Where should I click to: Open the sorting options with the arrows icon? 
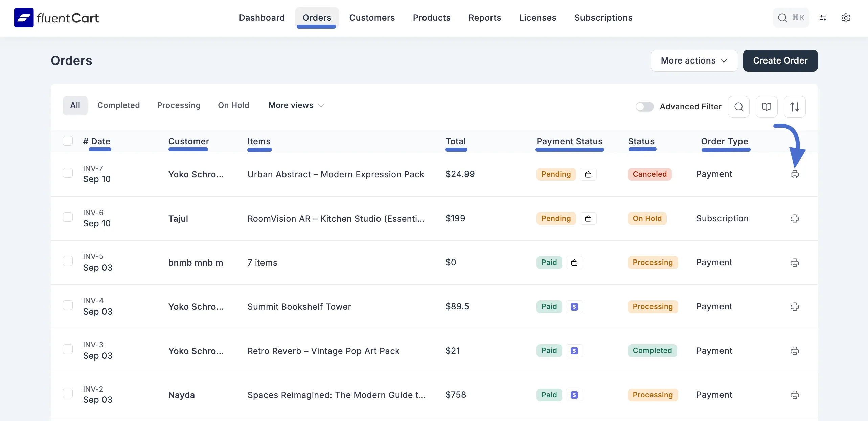pos(795,107)
